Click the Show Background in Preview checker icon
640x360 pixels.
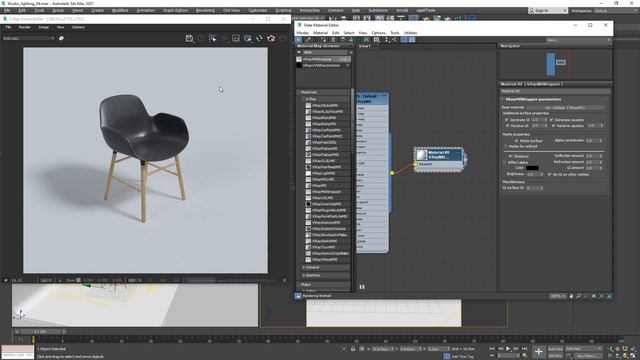(367, 40)
